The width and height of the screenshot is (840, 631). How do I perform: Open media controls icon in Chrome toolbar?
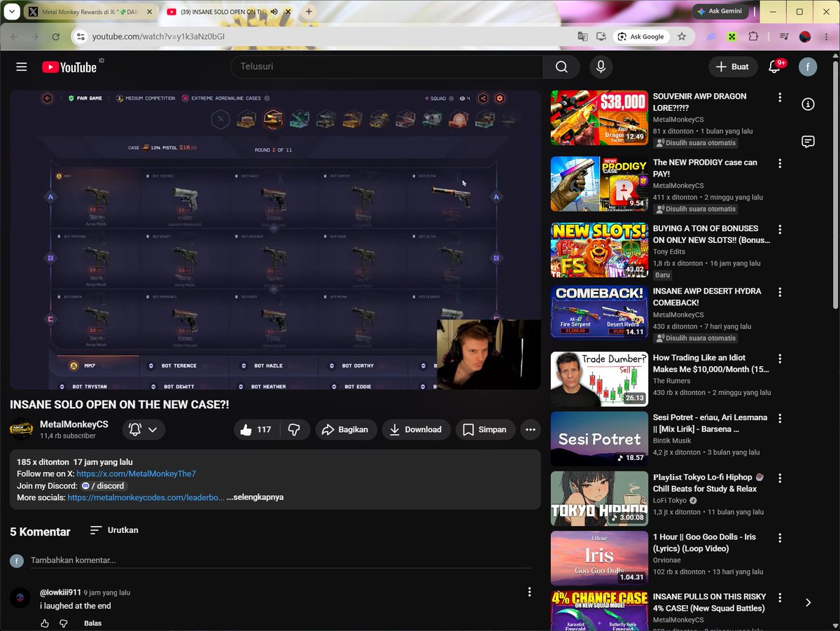coord(784,36)
